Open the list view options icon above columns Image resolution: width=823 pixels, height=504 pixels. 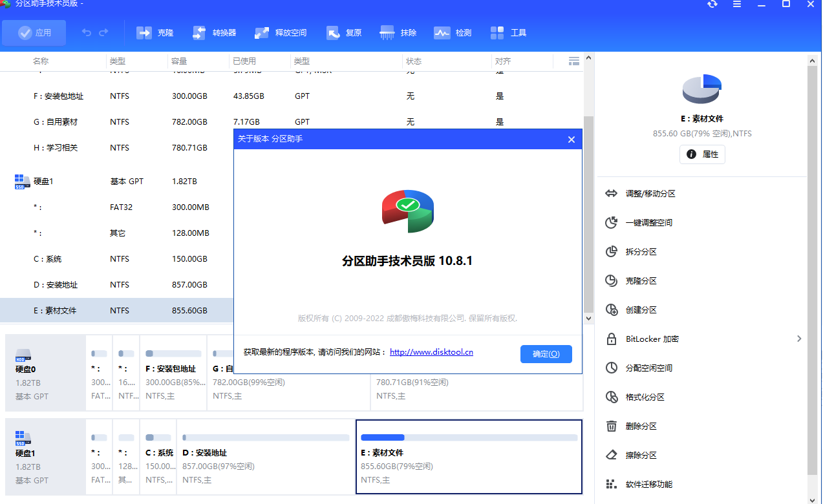pos(573,61)
